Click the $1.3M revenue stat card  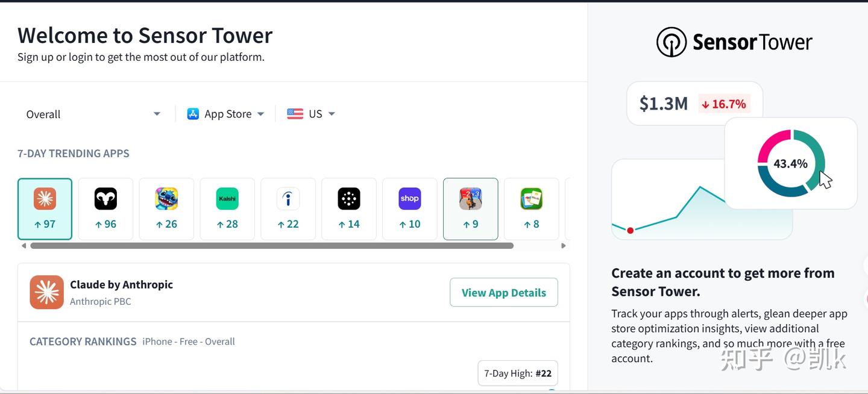[695, 104]
